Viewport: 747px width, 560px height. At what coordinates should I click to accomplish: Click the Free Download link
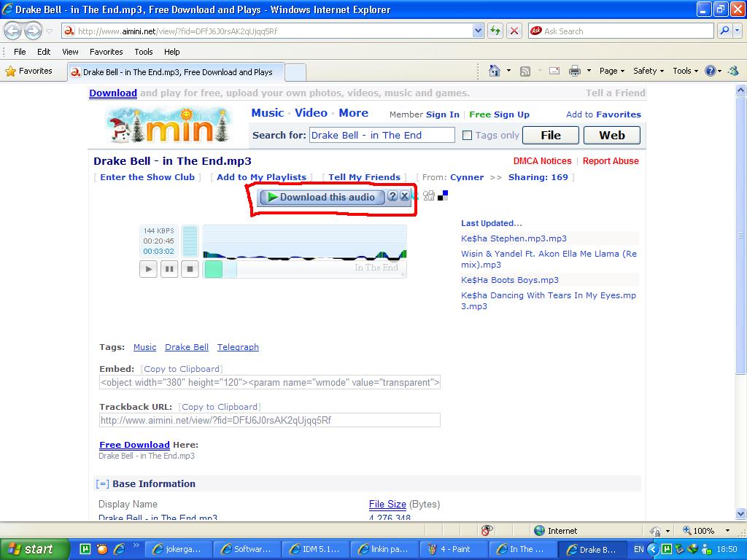point(134,445)
